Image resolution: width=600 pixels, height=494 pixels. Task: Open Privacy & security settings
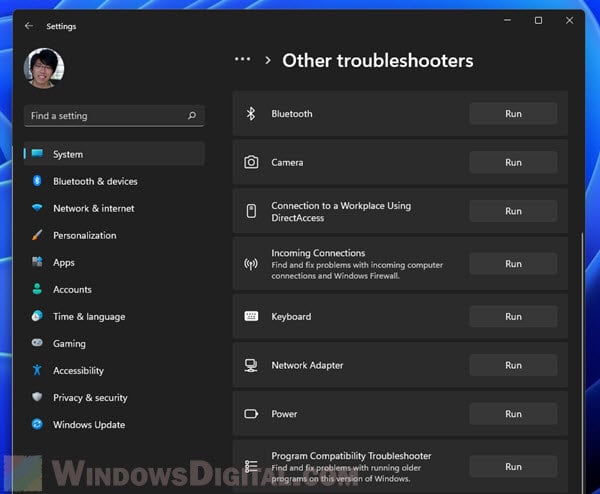[x=90, y=397]
